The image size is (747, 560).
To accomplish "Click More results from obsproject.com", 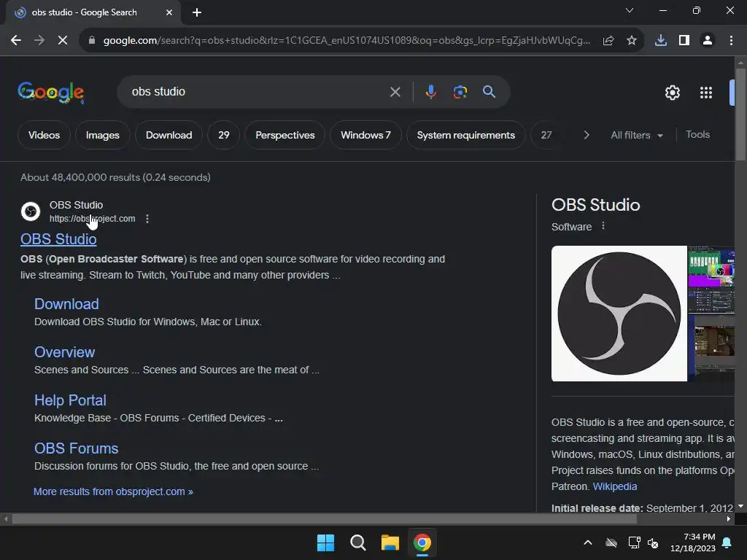I will [113, 491].
